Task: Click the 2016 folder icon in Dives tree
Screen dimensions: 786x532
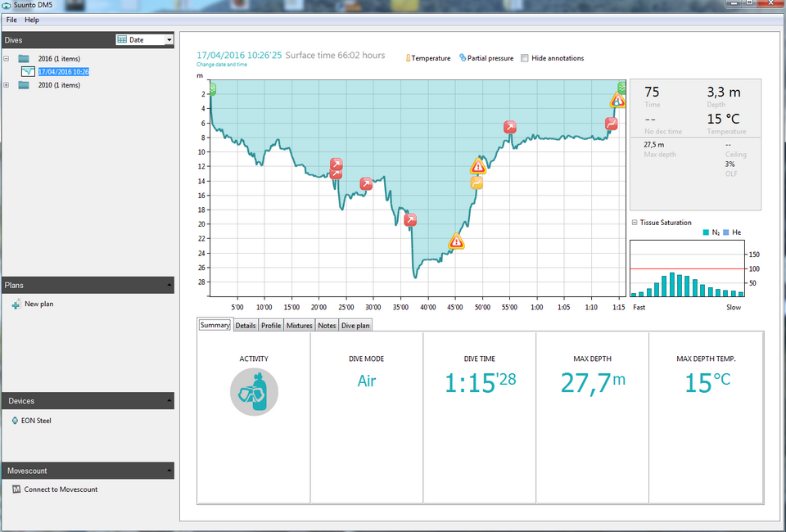Action: click(24, 59)
